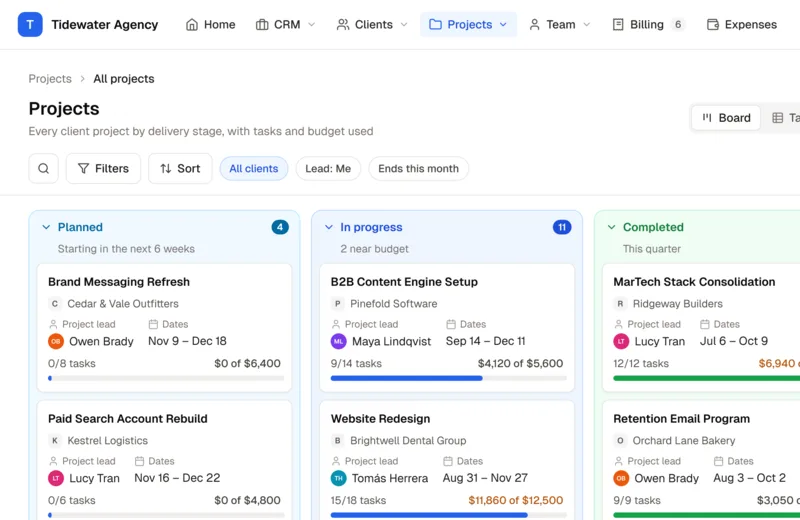The height and width of the screenshot is (520, 800).
Task: Open the Sort options
Action: [180, 168]
